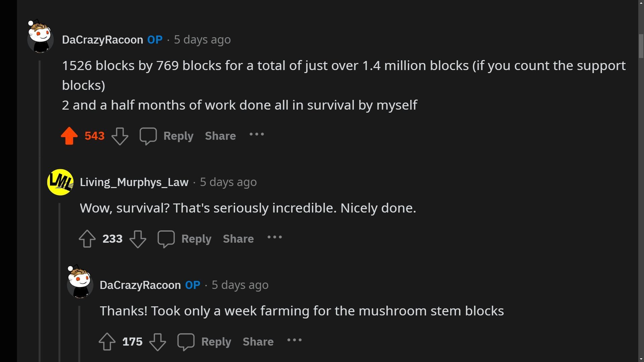The width and height of the screenshot is (644, 362).
Task: Downvote the 543-point DaCrazyRacoon comment
Action: [x=120, y=136]
